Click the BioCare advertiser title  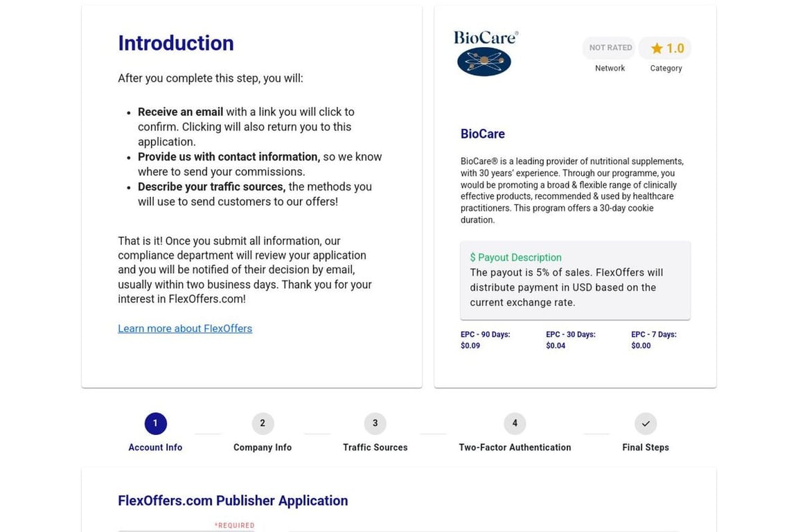(x=482, y=134)
